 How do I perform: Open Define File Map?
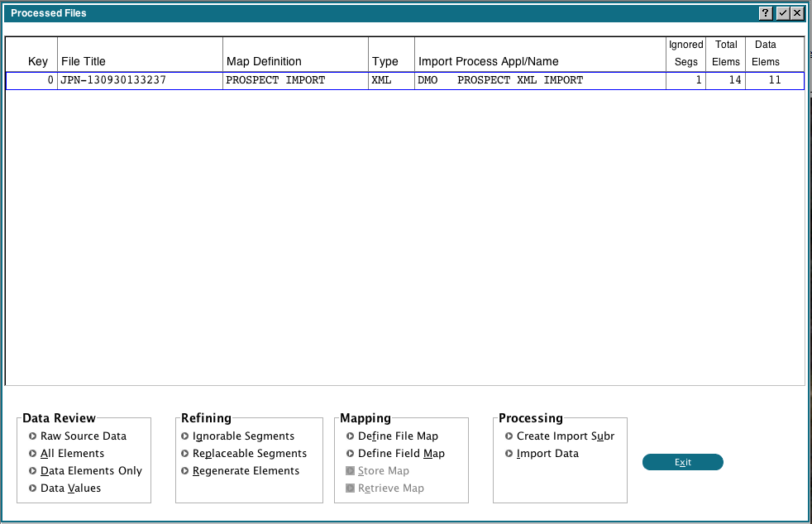398,436
